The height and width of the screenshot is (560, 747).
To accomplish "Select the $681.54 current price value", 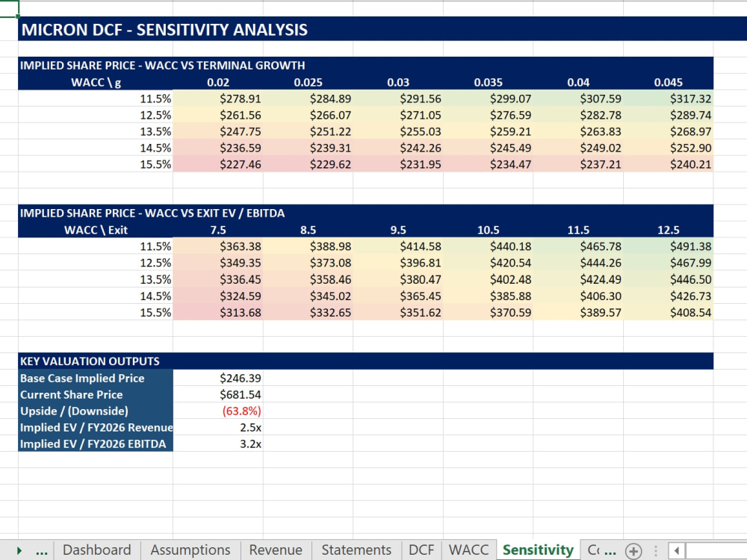I will click(217, 395).
